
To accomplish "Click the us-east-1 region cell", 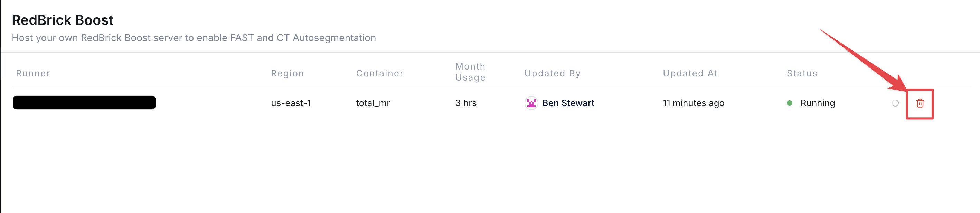I will pyautogui.click(x=291, y=103).
